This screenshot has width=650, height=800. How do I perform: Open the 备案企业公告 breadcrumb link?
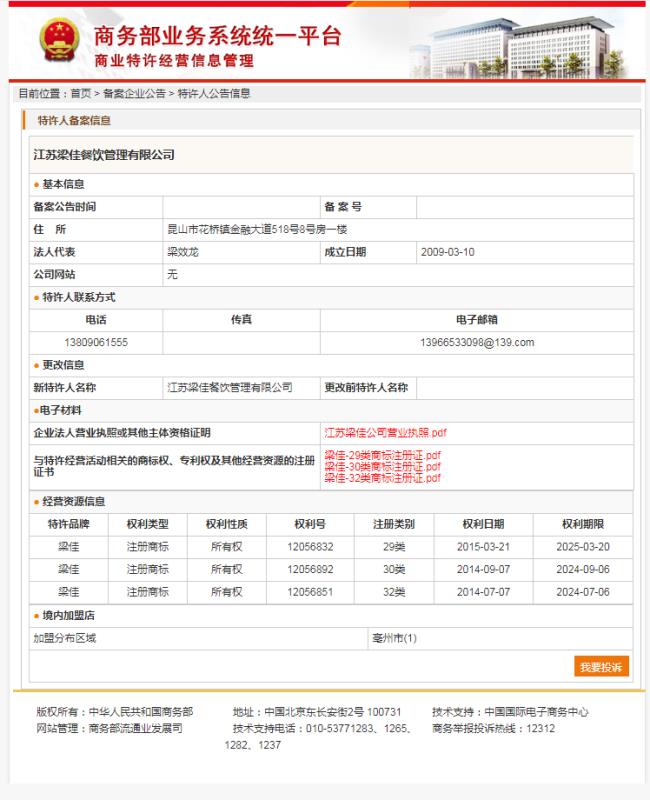pyautogui.click(x=134, y=93)
